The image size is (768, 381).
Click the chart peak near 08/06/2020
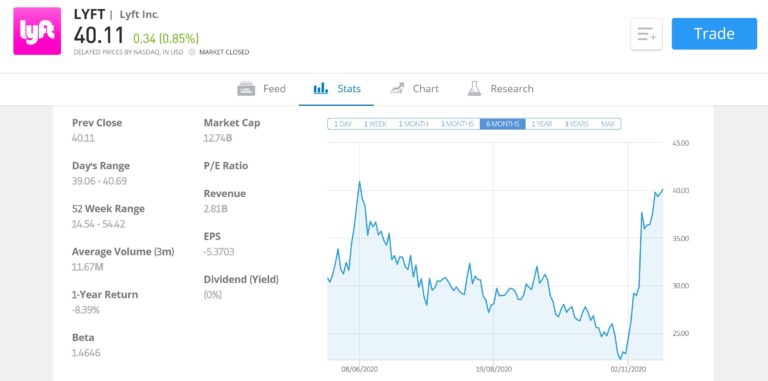pos(360,182)
